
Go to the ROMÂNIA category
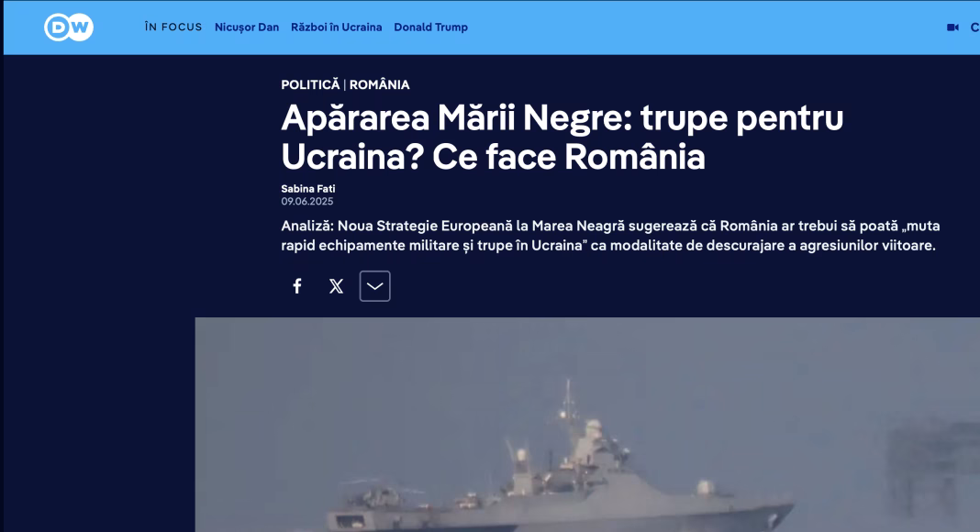coord(379,85)
